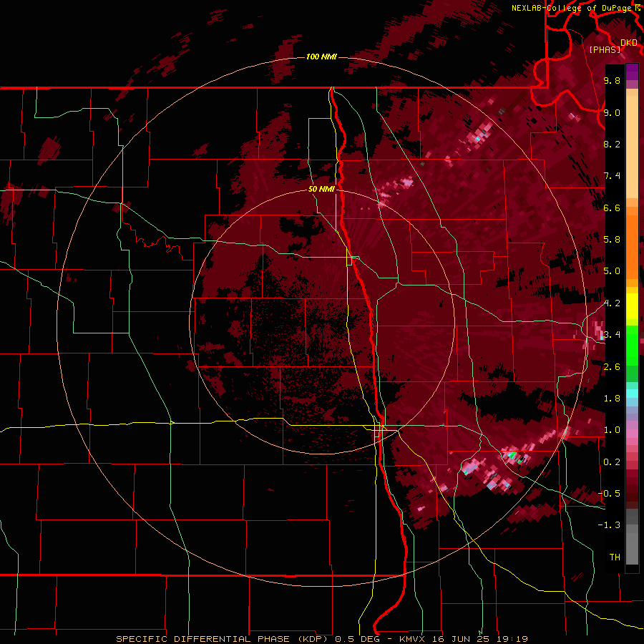This screenshot has width=644, height=644.
Task: Click the cyan segment of the color bar
Action: coord(632,393)
